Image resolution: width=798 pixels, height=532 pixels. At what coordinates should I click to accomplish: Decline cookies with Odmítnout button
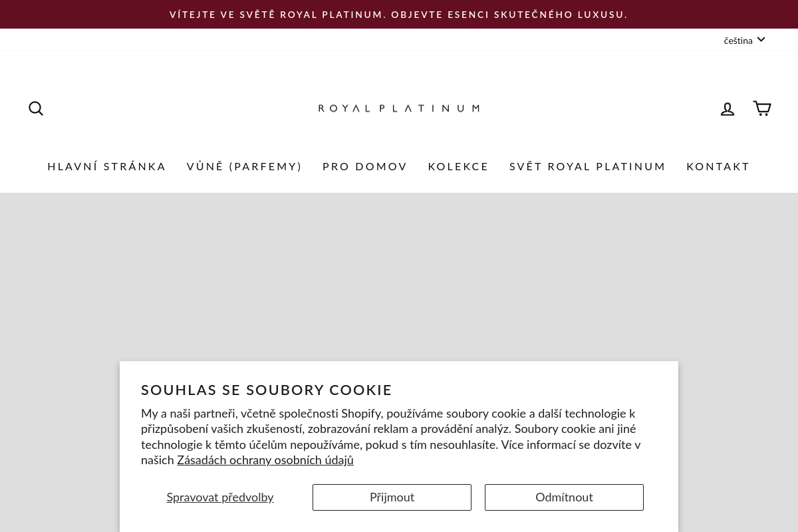pos(564,497)
